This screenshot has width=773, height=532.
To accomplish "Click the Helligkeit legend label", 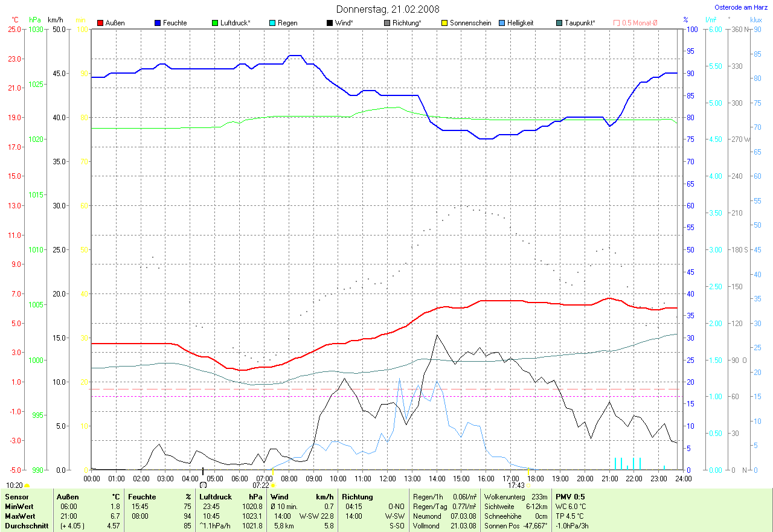I will [x=520, y=23].
